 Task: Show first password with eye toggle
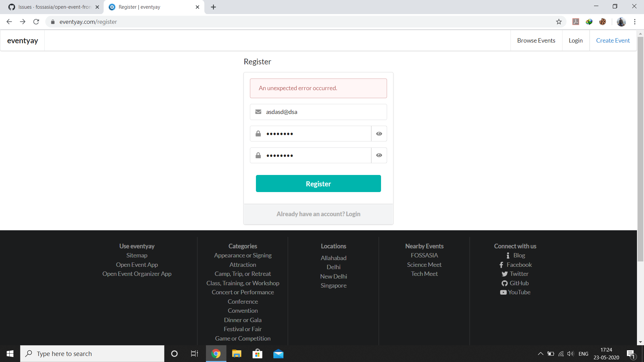379,134
